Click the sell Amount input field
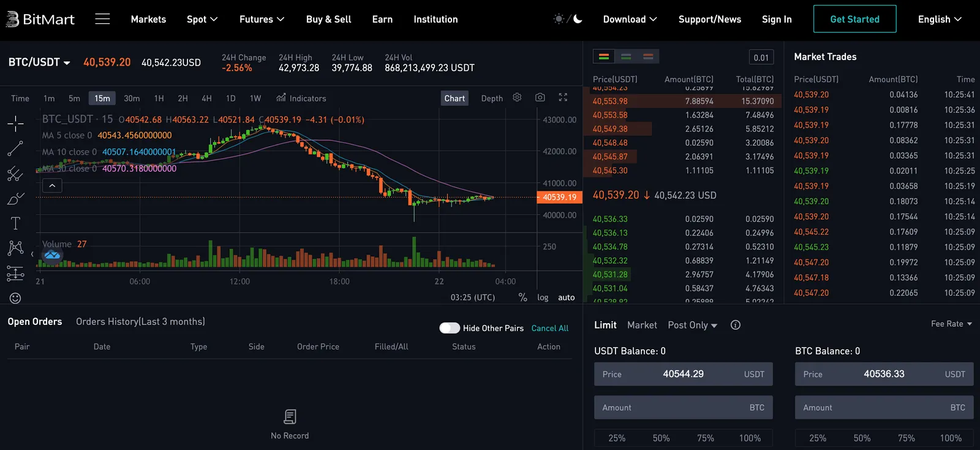Image resolution: width=980 pixels, height=450 pixels. pyautogui.click(x=884, y=408)
